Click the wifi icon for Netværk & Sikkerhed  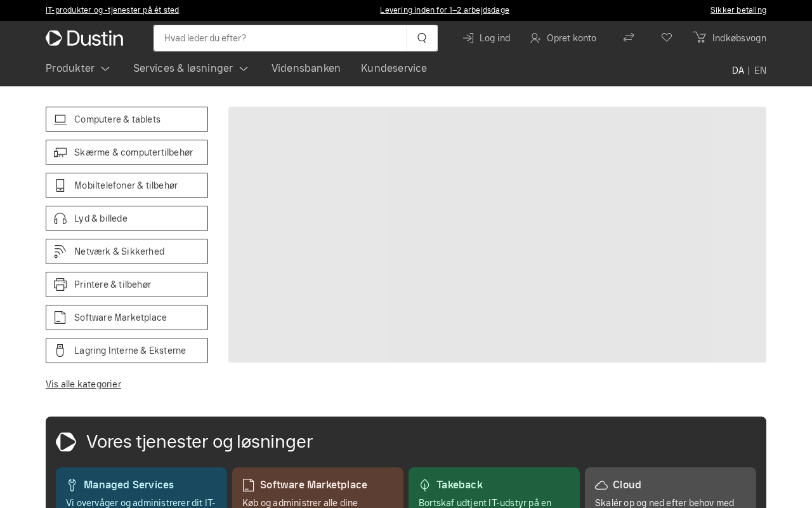click(60, 251)
